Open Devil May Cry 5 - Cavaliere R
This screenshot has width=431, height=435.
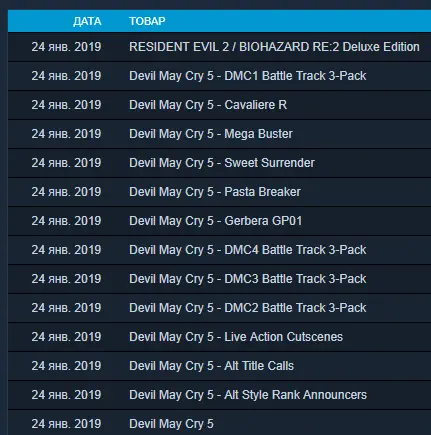(x=208, y=105)
